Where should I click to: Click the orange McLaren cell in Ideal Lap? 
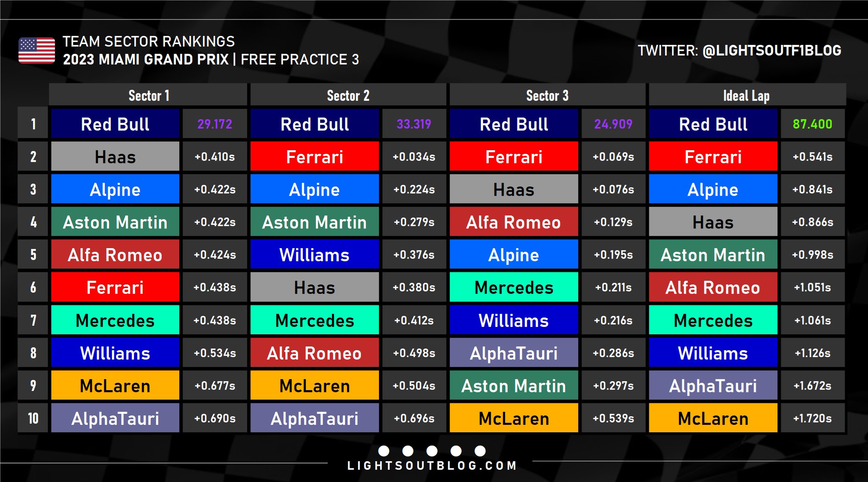[713, 418]
